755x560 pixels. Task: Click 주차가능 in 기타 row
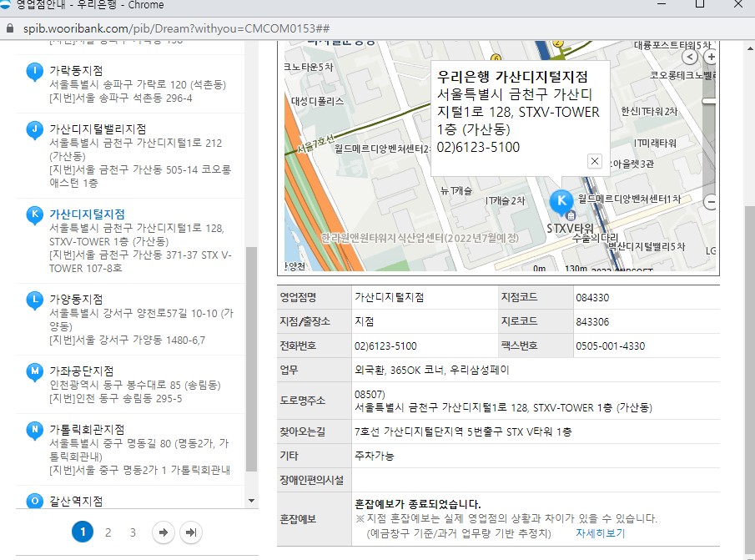tap(374, 456)
